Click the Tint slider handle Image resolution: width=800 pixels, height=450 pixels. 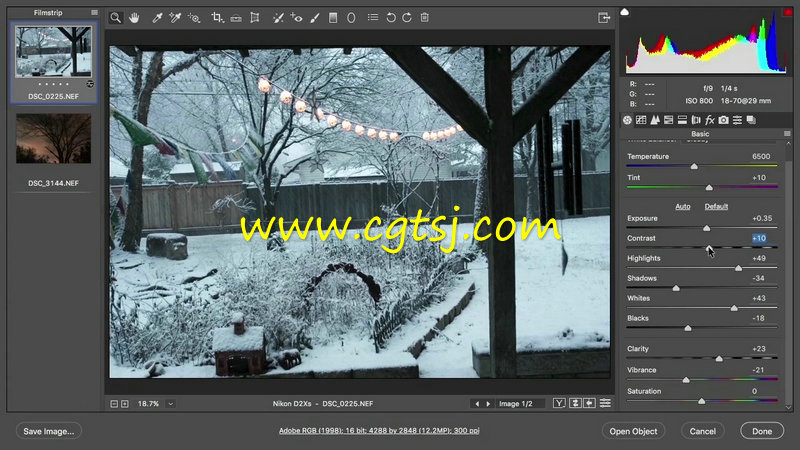(709, 187)
